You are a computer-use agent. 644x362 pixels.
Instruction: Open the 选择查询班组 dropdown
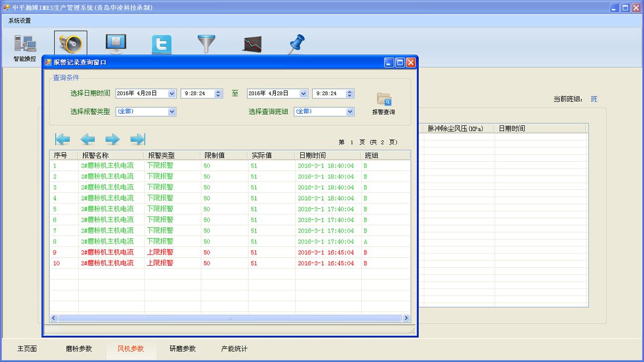pyautogui.click(x=350, y=112)
